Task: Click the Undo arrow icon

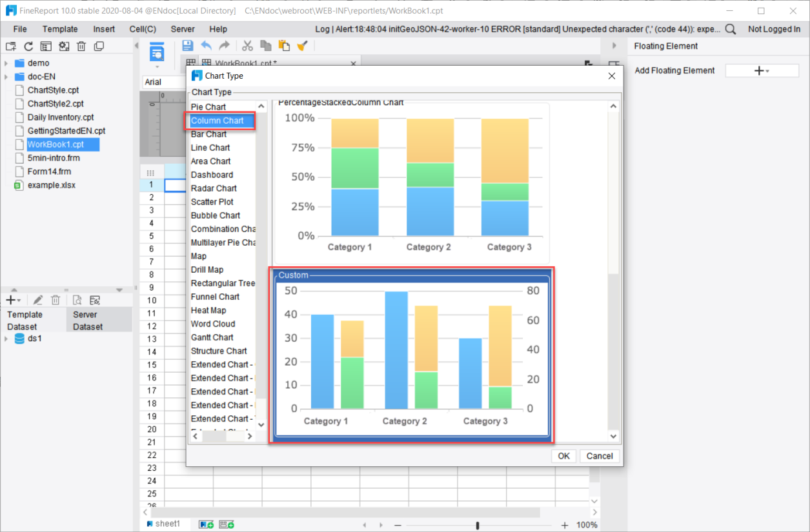Action: (x=207, y=45)
